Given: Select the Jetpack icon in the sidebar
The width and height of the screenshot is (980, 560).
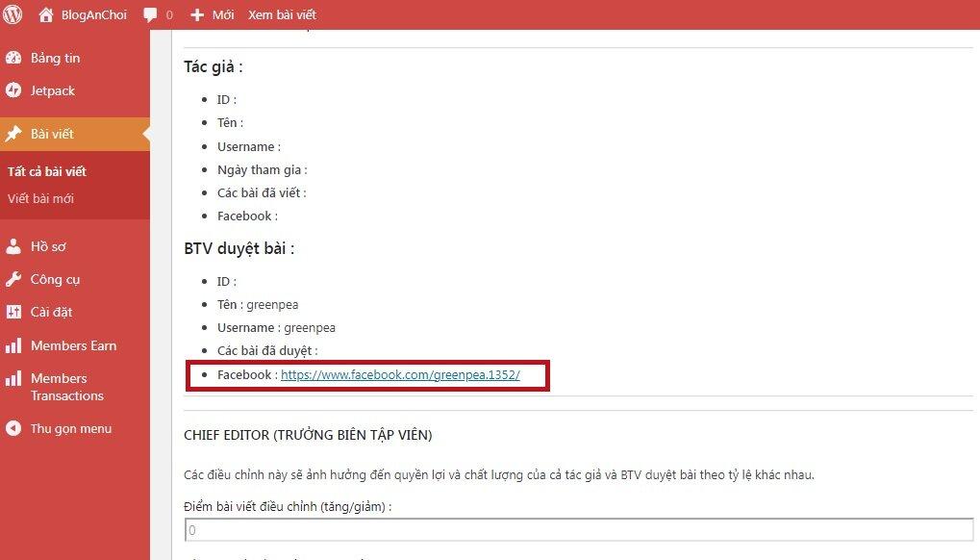Looking at the screenshot, I should point(14,90).
